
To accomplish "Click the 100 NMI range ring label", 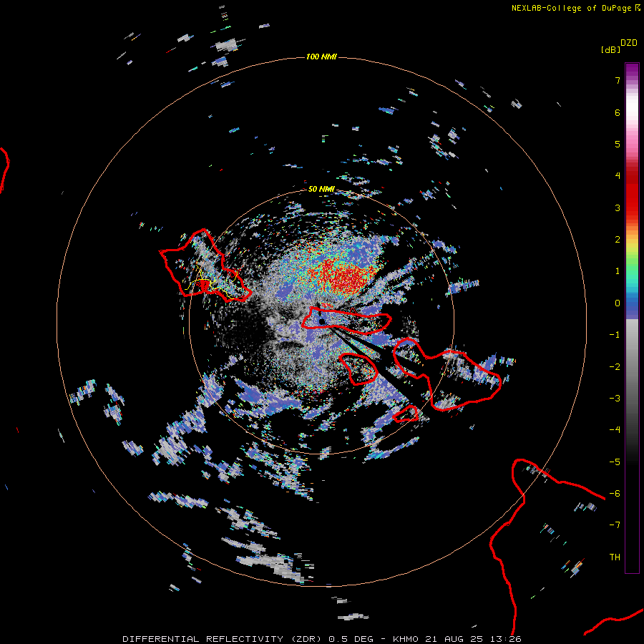I will pos(321,57).
